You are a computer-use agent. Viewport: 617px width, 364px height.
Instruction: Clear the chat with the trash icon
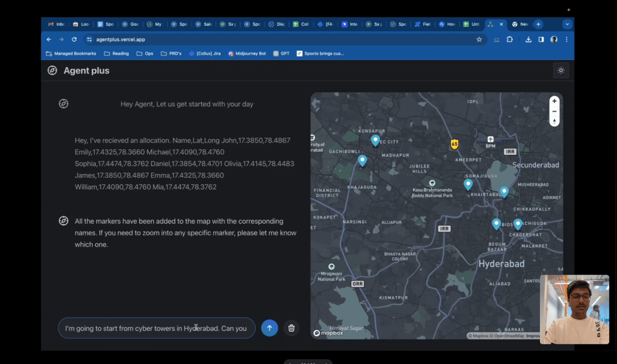[x=291, y=328]
